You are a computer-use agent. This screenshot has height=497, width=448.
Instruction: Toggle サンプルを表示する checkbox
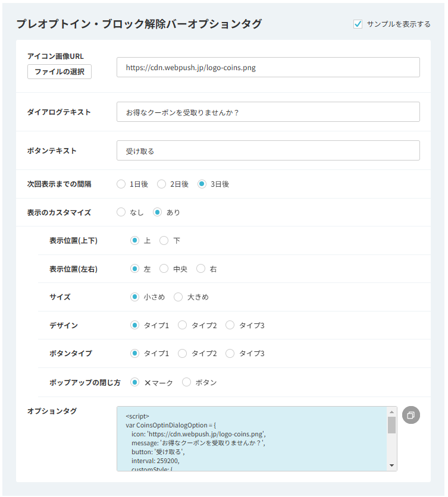(358, 24)
